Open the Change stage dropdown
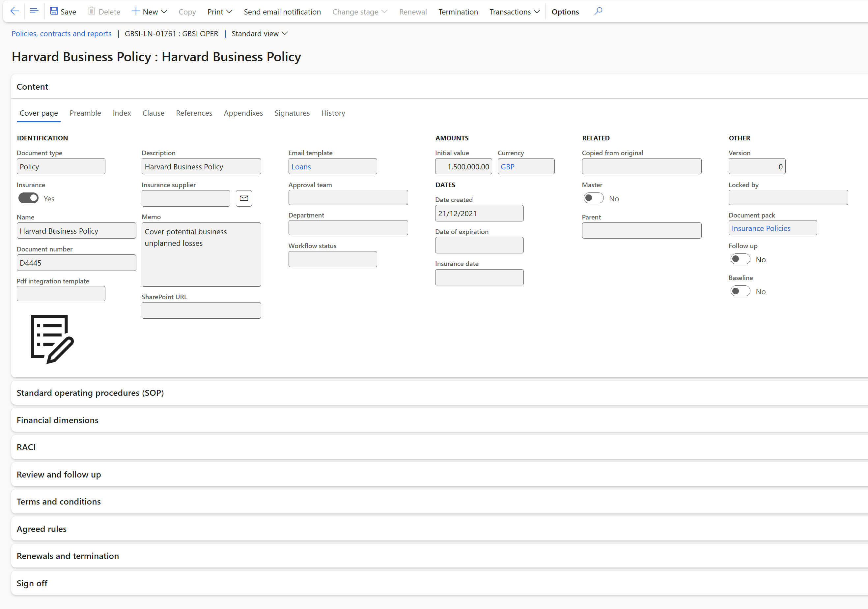This screenshot has width=868, height=609. pyautogui.click(x=359, y=12)
